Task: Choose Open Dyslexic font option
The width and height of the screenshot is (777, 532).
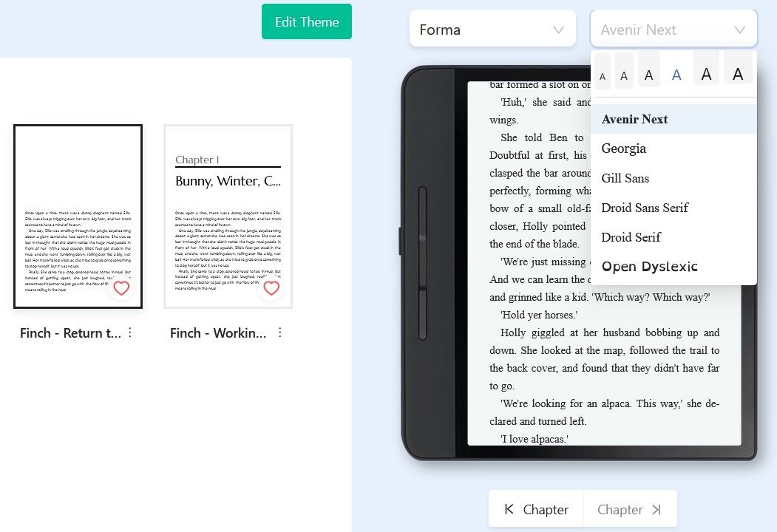Action: point(673,267)
